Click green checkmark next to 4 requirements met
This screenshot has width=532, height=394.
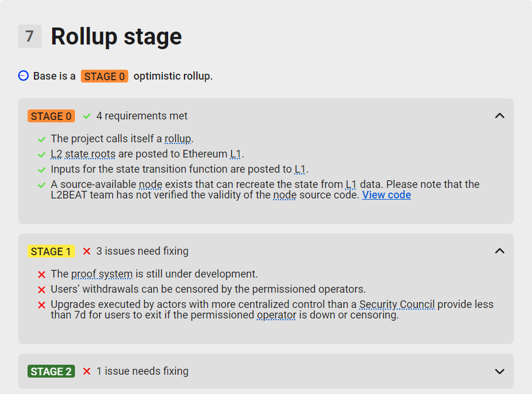(x=87, y=116)
